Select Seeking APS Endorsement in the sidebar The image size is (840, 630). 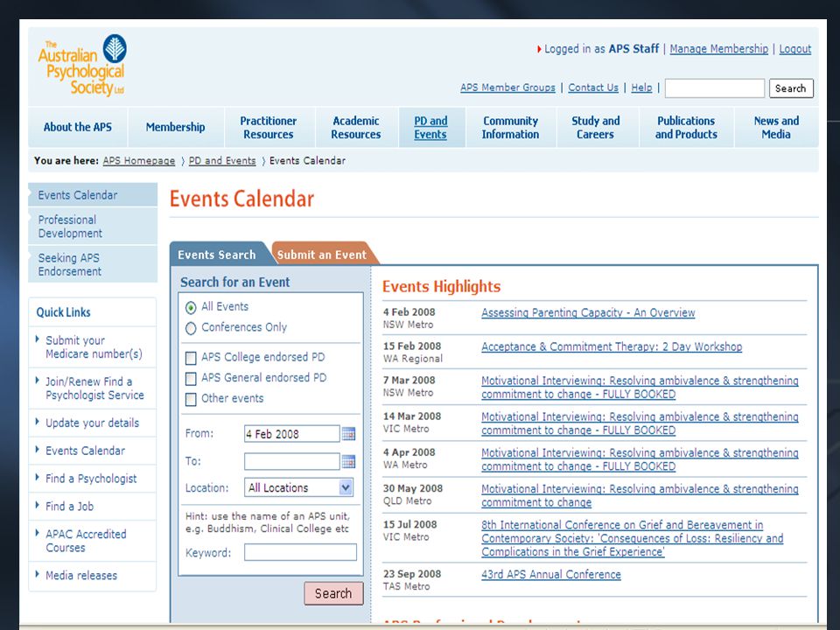tap(93, 264)
